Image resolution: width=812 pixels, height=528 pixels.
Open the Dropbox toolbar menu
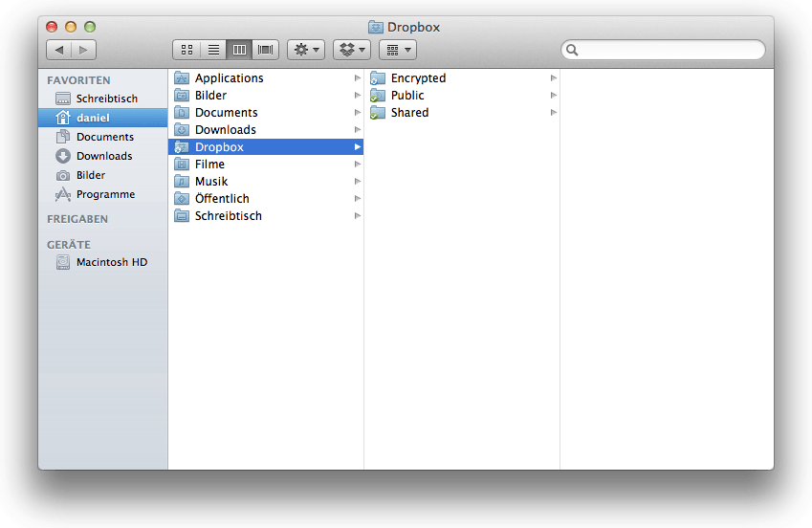pos(352,50)
